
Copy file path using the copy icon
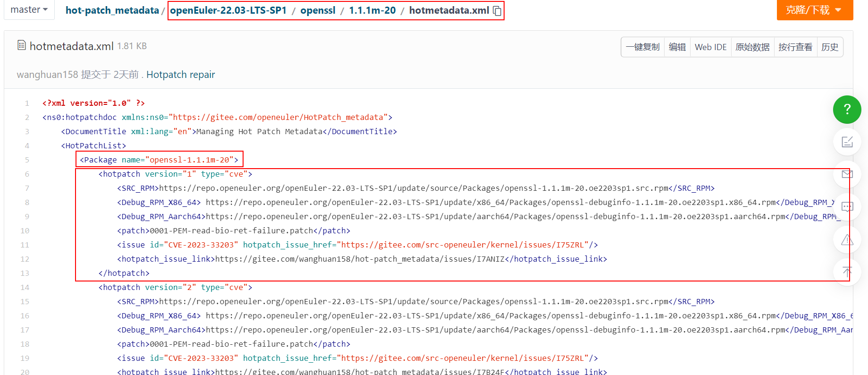coord(497,11)
